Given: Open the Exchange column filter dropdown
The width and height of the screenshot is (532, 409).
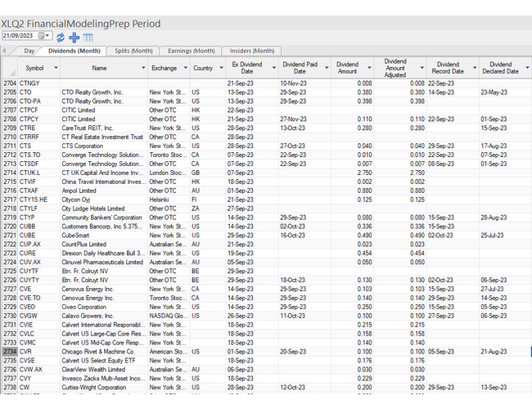Looking at the screenshot, I should pos(186,68).
